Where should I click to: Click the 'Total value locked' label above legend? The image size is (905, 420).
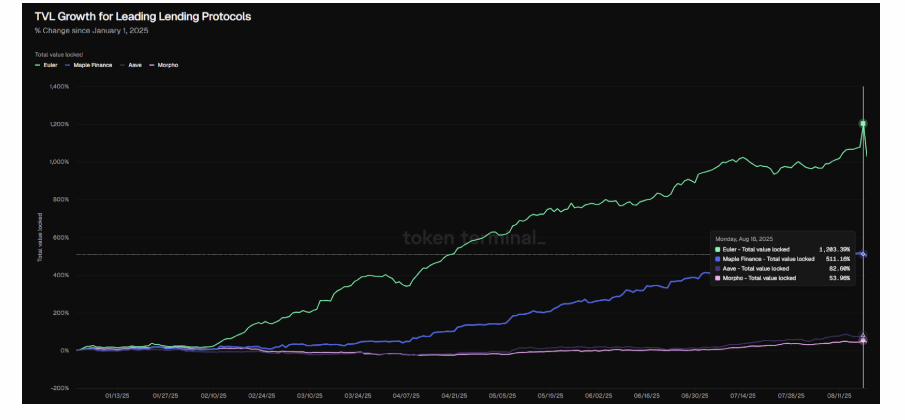[58, 55]
